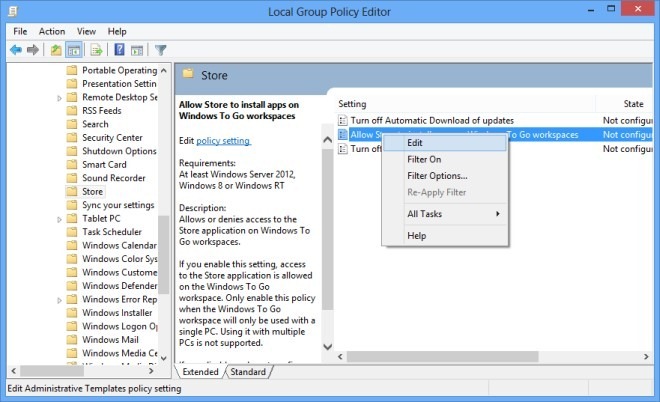This screenshot has height=402, width=660.
Task: Select Portable Operating System tree item
Action: tap(120, 70)
